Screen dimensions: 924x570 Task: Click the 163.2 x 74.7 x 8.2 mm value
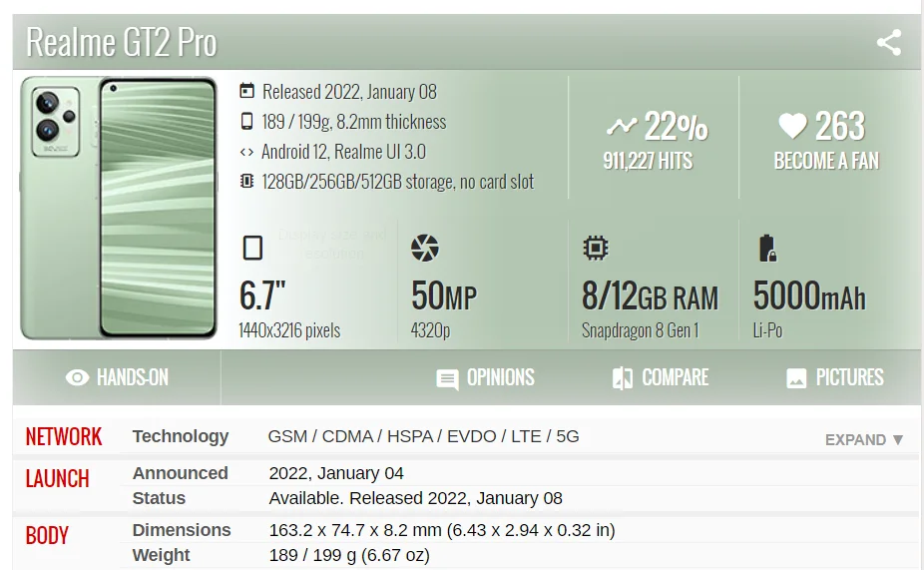point(442,530)
